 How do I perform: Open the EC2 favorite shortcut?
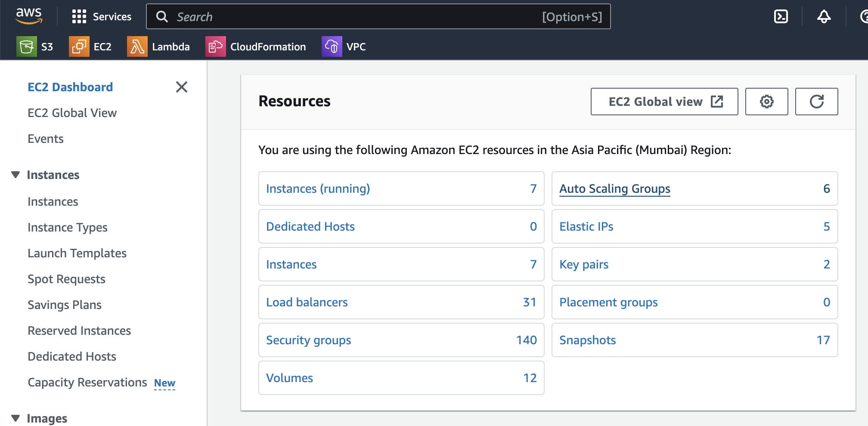coord(90,46)
